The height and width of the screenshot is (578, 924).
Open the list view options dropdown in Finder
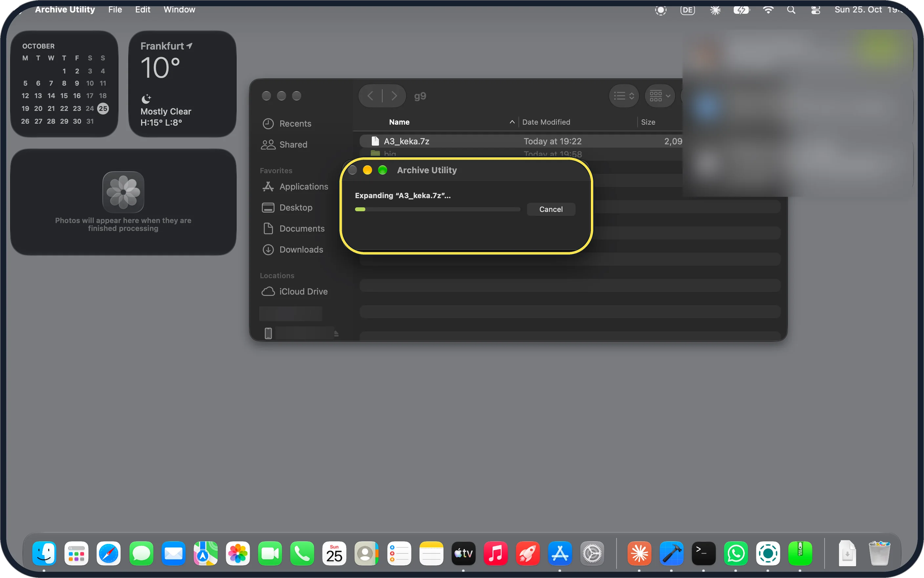[624, 95]
